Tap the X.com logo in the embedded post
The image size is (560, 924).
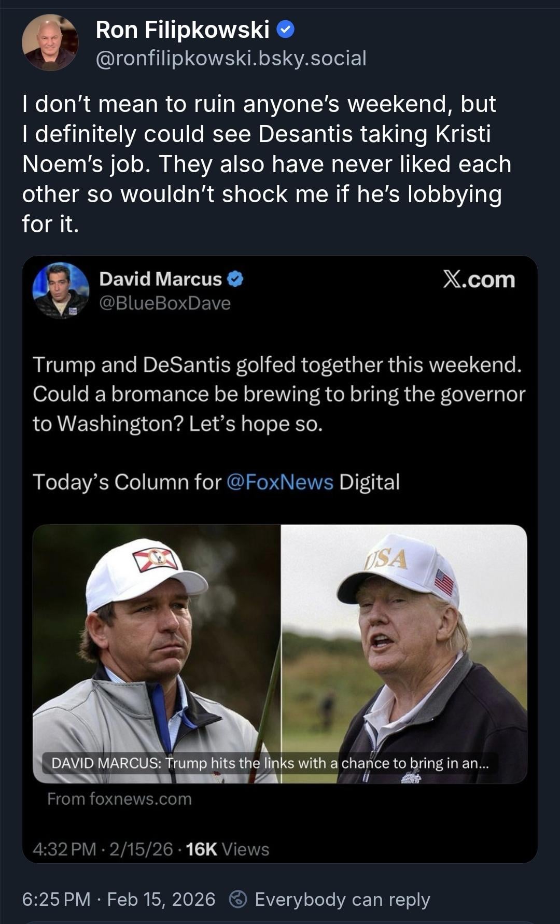tap(479, 280)
